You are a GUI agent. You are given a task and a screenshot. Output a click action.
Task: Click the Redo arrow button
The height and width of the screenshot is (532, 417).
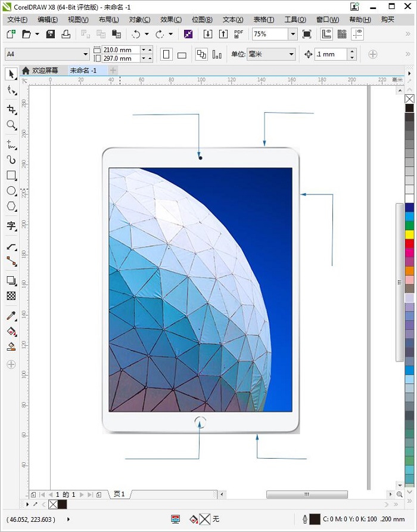click(x=160, y=34)
